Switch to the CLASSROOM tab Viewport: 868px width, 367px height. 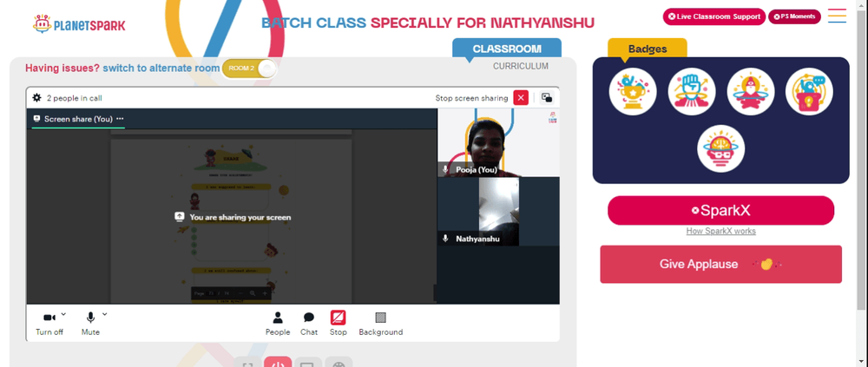tap(507, 49)
